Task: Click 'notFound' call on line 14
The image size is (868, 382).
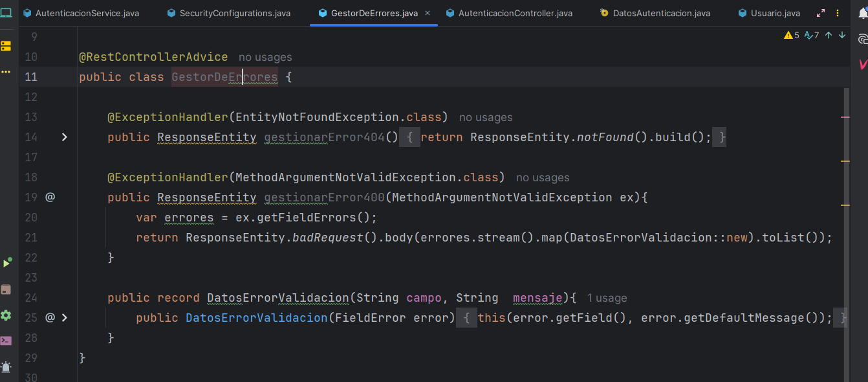Action: (x=605, y=137)
